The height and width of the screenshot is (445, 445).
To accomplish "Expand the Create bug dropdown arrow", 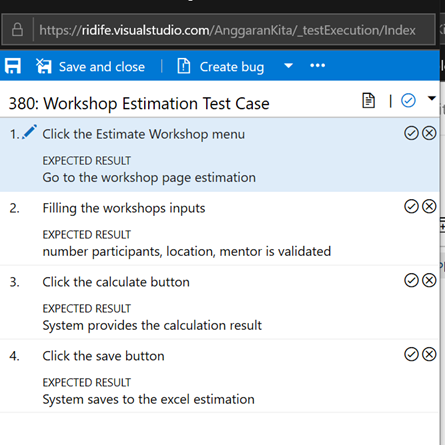I will pos(289,66).
